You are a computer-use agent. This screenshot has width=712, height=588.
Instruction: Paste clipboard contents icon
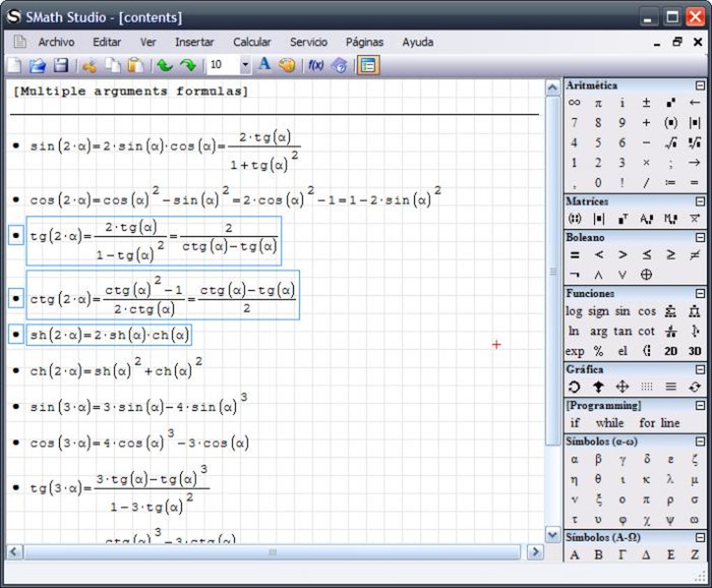(135, 66)
